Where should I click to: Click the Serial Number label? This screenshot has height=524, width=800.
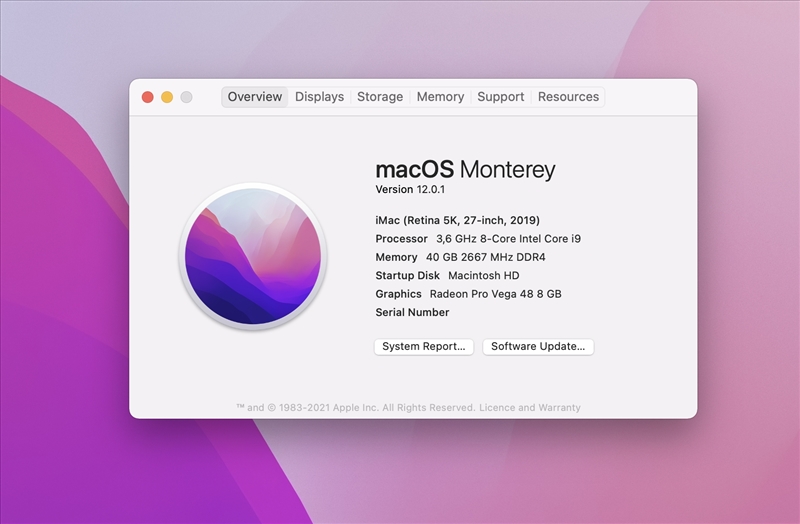tap(412, 312)
